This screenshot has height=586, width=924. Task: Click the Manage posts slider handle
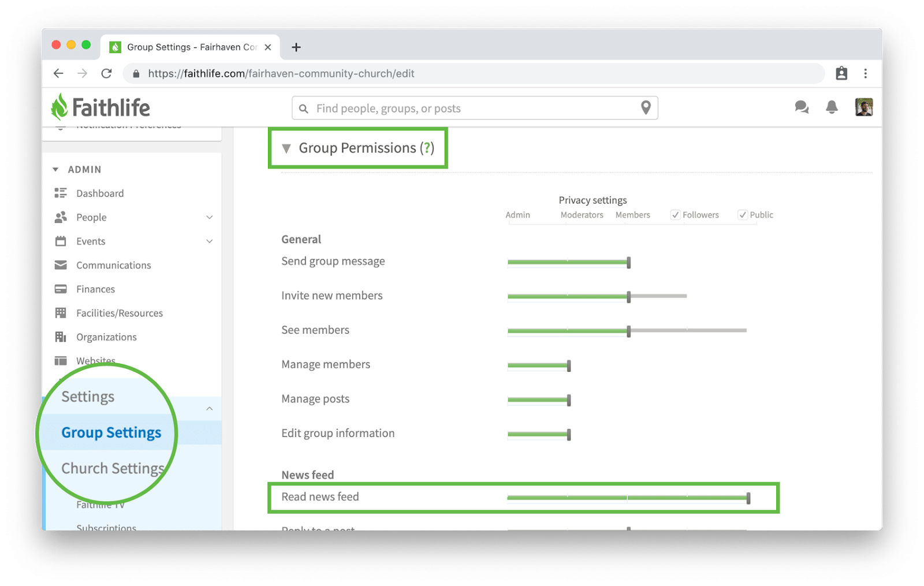tap(569, 400)
